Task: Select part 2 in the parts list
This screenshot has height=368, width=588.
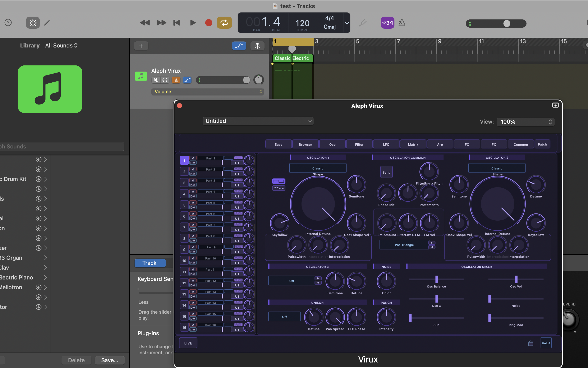Action: coord(184,172)
